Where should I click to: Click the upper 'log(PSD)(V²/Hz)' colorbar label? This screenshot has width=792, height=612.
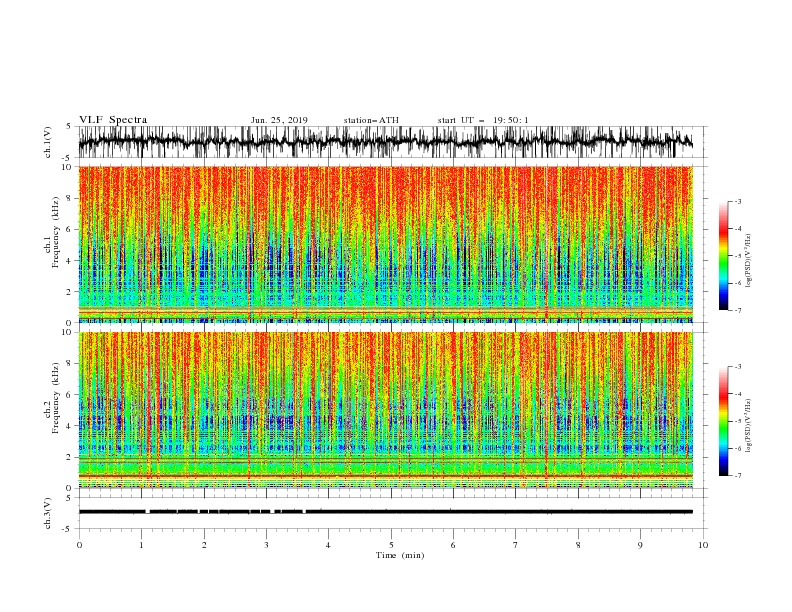[748, 261]
